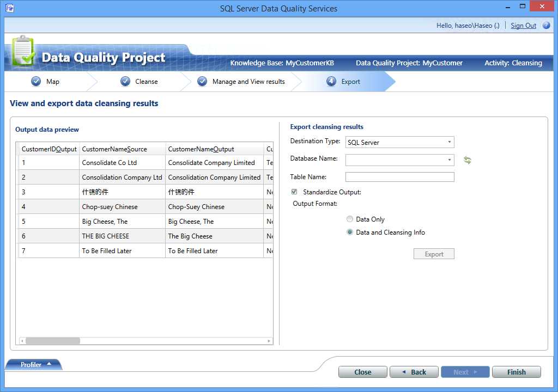Select source cell 'Big Cheese, The'
This screenshot has width=558, height=392.
pyautogui.click(x=123, y=221)
